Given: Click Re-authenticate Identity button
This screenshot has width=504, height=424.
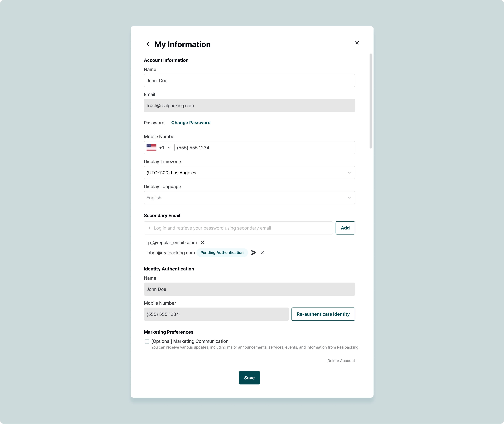Looking at the screenshot, I should click(x=323, y=314).
